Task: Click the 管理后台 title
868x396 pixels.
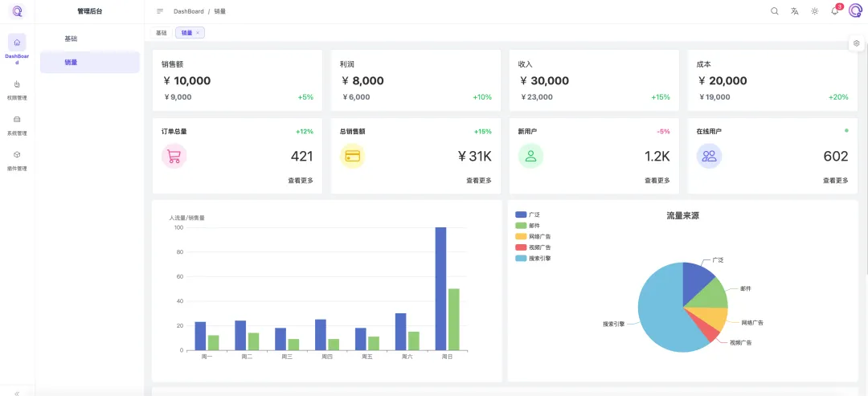Action: (90, 11)
